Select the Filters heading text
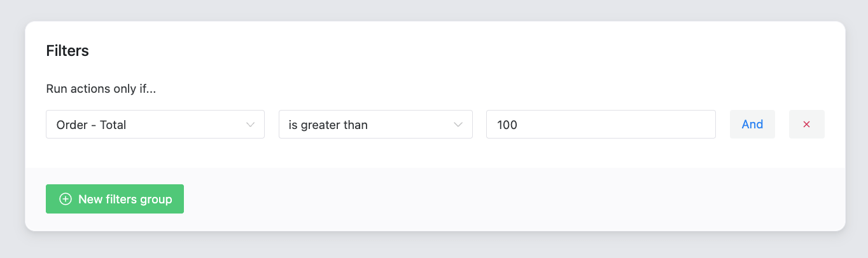The image size is (868, 258). (x=67, y=51)
